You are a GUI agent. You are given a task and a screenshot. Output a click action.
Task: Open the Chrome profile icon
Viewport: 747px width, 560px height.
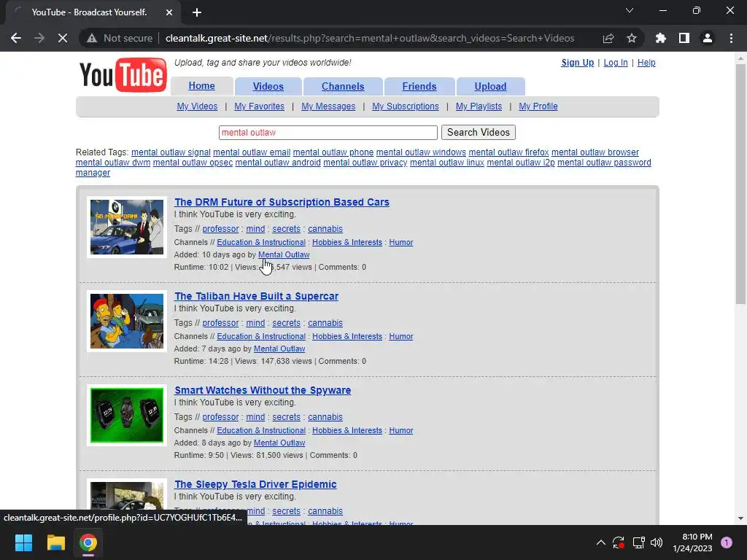pos(708,38)
